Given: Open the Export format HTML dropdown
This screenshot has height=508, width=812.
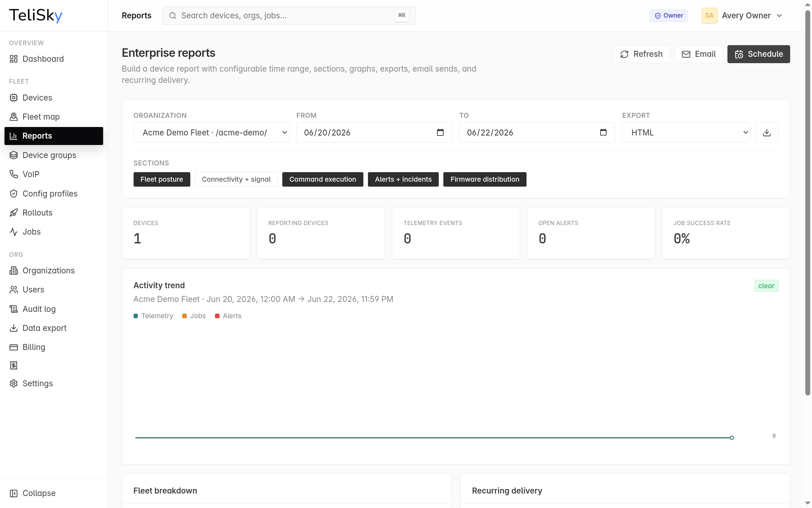Looking at the screenshot, I should pyautogui.click(x=686, y=133).
